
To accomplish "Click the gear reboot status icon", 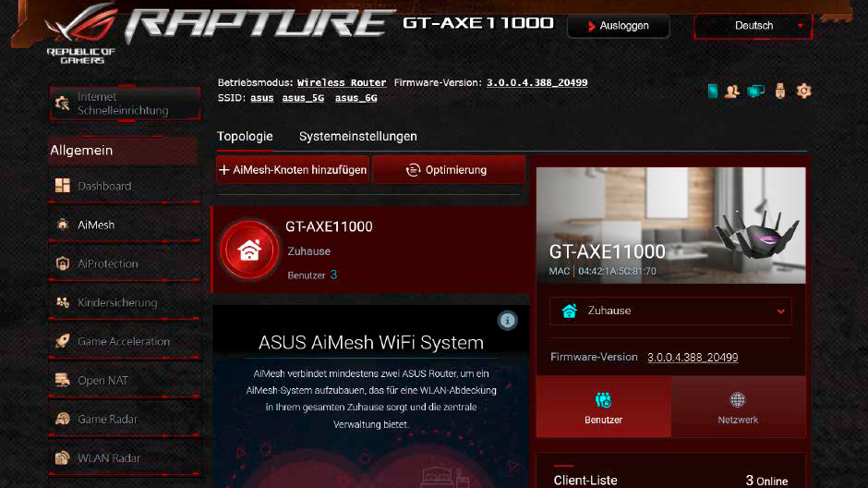I will [803, 91].
